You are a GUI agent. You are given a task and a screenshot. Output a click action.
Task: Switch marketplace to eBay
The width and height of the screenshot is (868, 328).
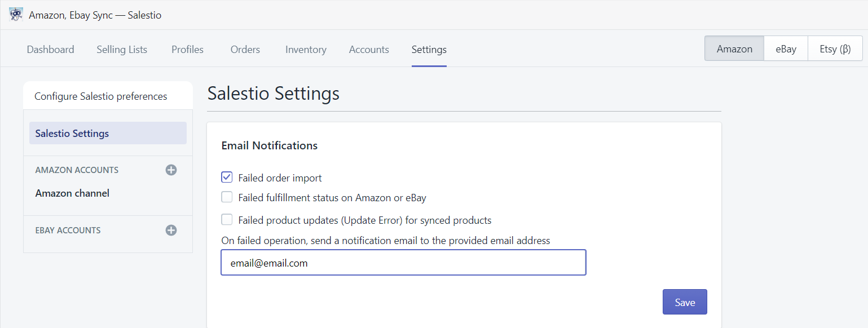786,48
